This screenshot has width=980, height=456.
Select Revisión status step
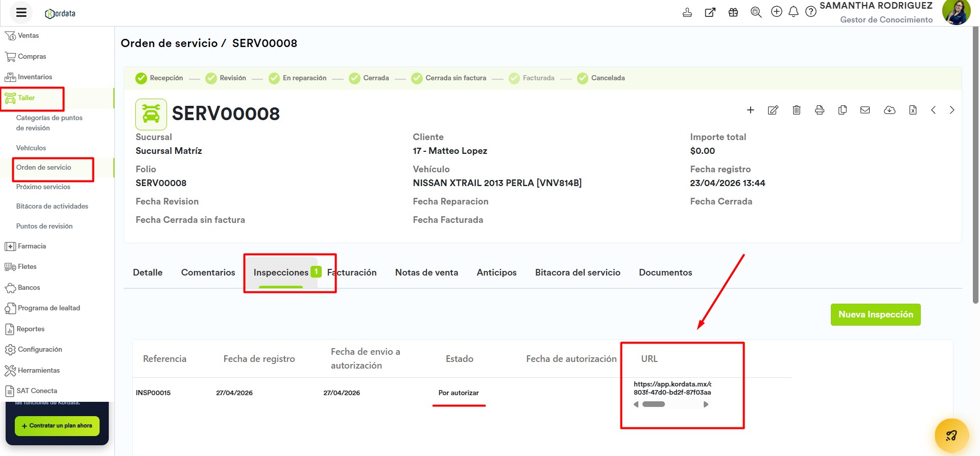(226, 78)
